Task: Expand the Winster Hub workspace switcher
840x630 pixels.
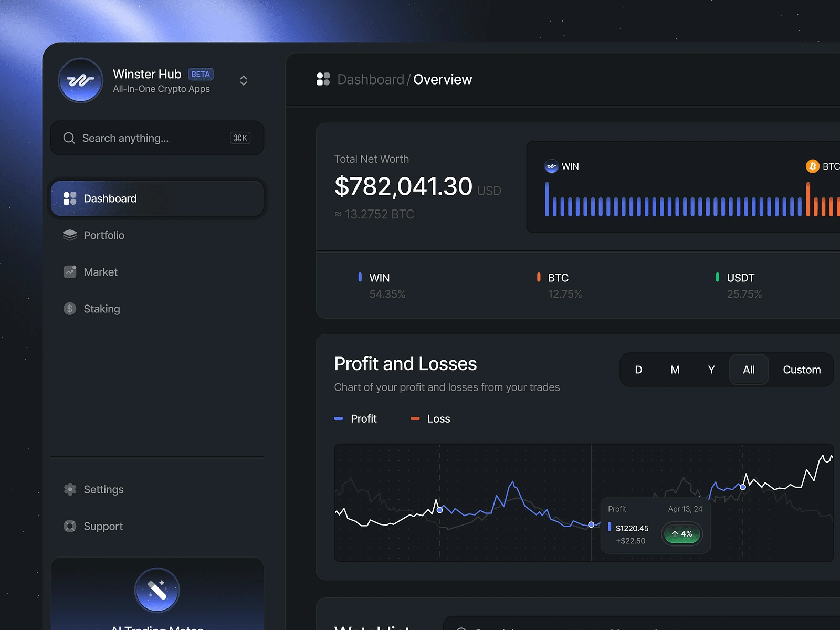Action: tap(244, 80)
